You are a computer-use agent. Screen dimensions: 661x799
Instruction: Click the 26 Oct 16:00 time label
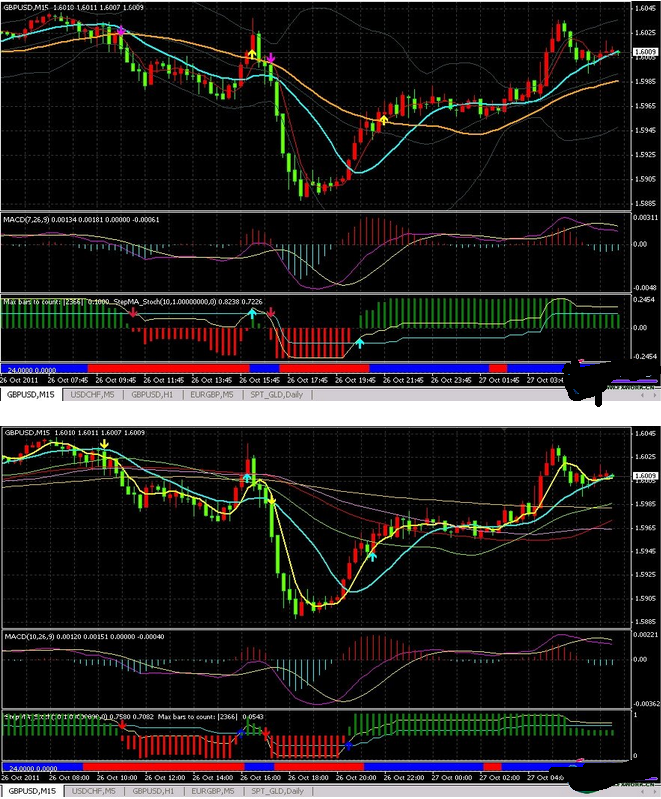(260, 778)
